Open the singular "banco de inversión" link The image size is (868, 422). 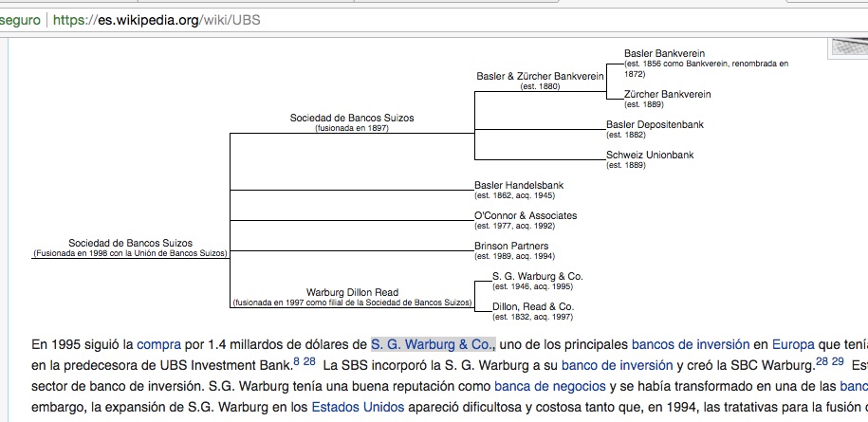[x=617, y=365]
